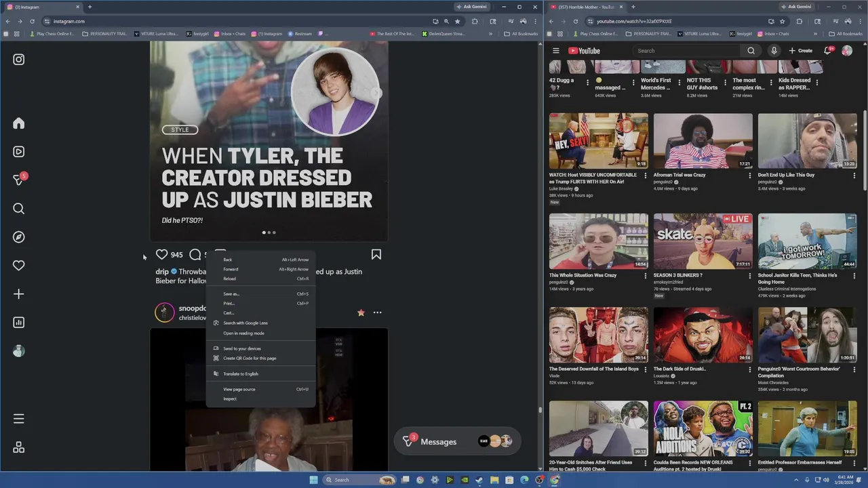The image size is (868, 488).
Task: Reload the YouTube page
Action: click(x=575, y=21)
